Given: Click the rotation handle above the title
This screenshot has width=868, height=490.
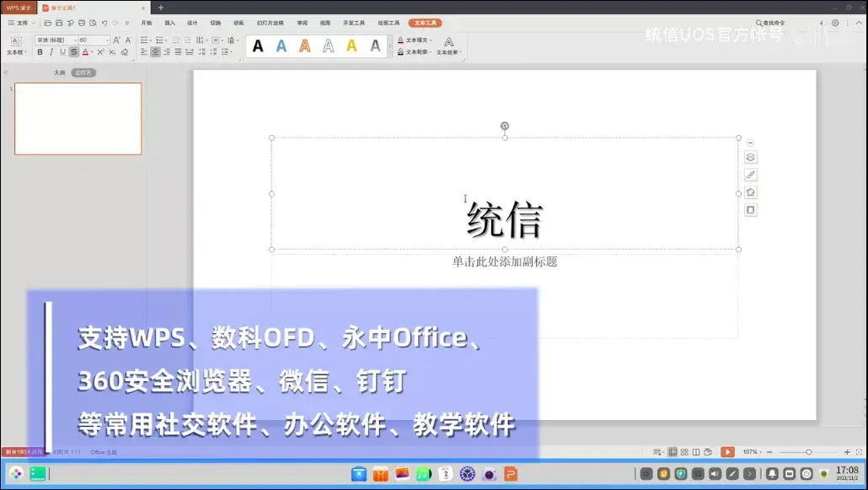Looking at the screenshot, I should [505, 126].
